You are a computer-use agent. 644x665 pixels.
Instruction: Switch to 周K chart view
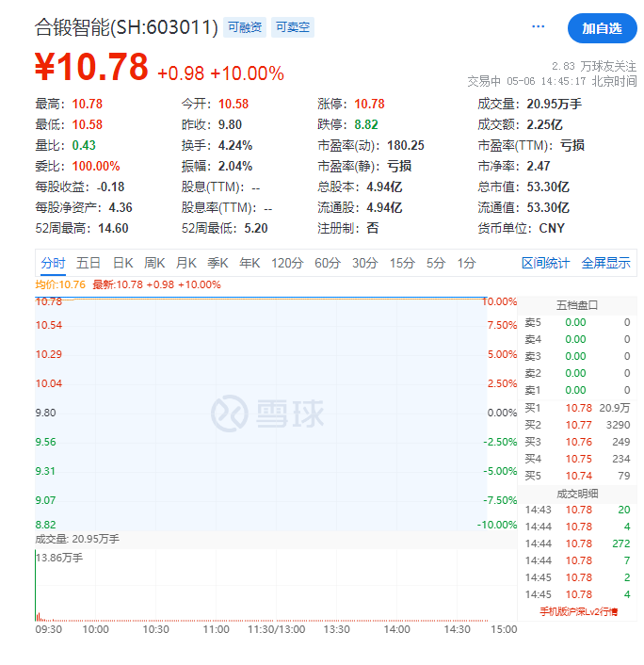154,263
